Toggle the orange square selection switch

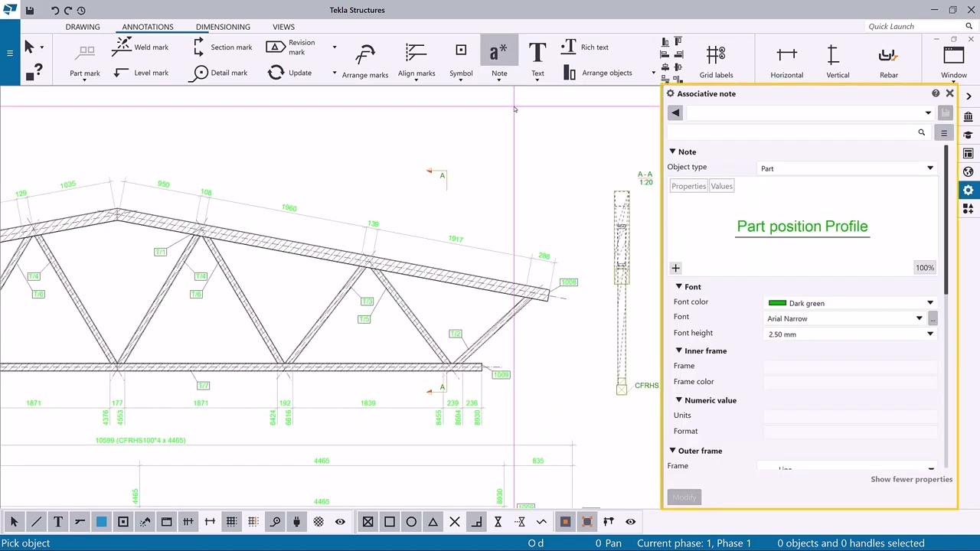(x=565, y=522)
